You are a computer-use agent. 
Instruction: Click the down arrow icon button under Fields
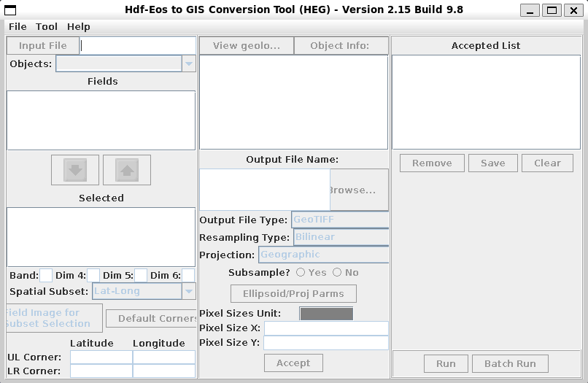coord(75,170)
